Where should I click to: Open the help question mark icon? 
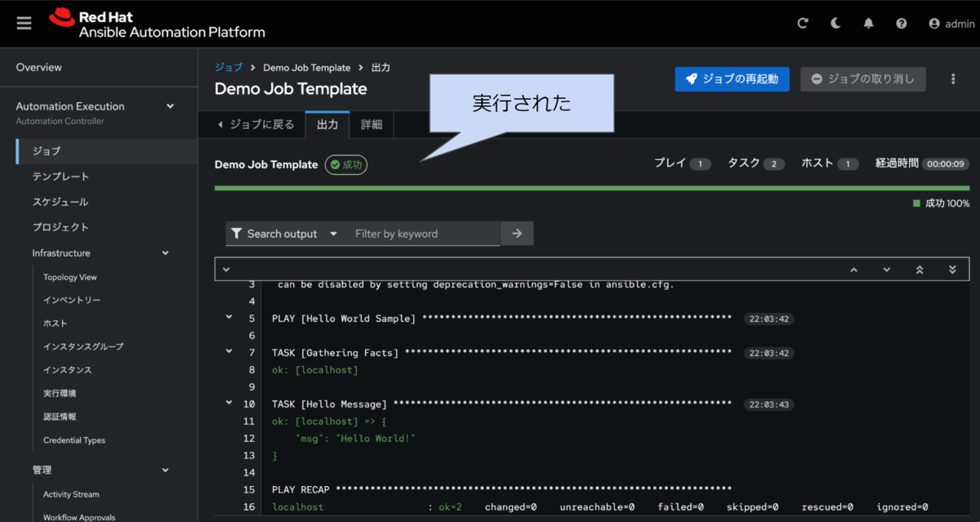[x=901, y=24]
